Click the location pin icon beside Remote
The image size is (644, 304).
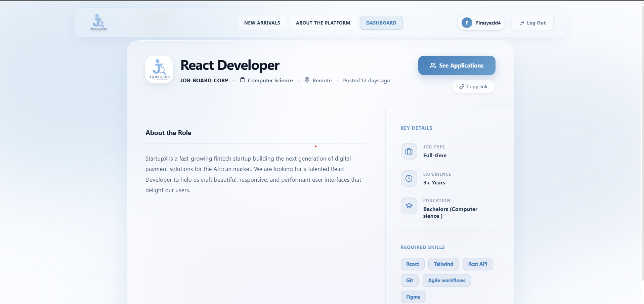(307, 80)
